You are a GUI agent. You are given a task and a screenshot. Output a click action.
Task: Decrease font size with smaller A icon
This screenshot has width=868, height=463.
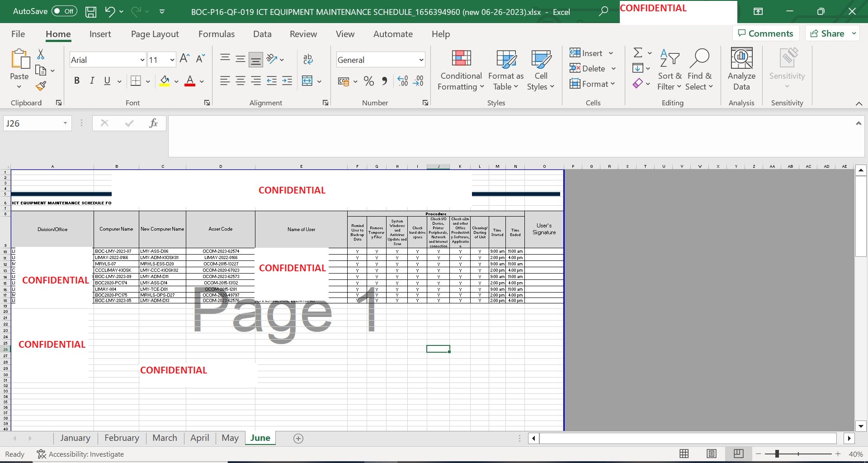point(200,59)
